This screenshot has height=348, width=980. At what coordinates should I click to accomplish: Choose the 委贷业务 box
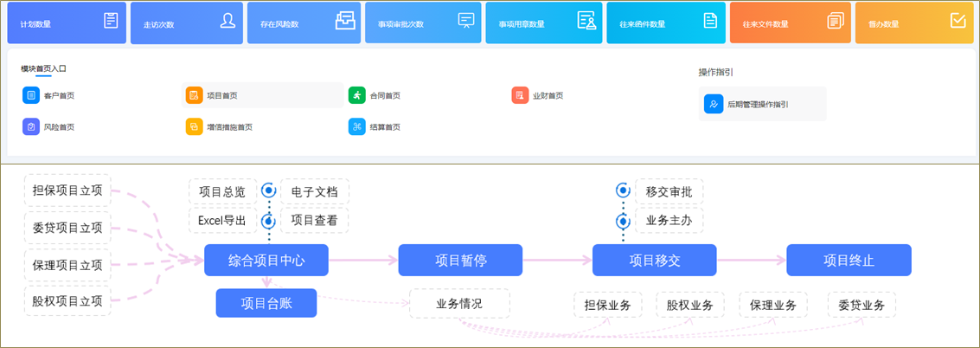click(x=862, y=305)
